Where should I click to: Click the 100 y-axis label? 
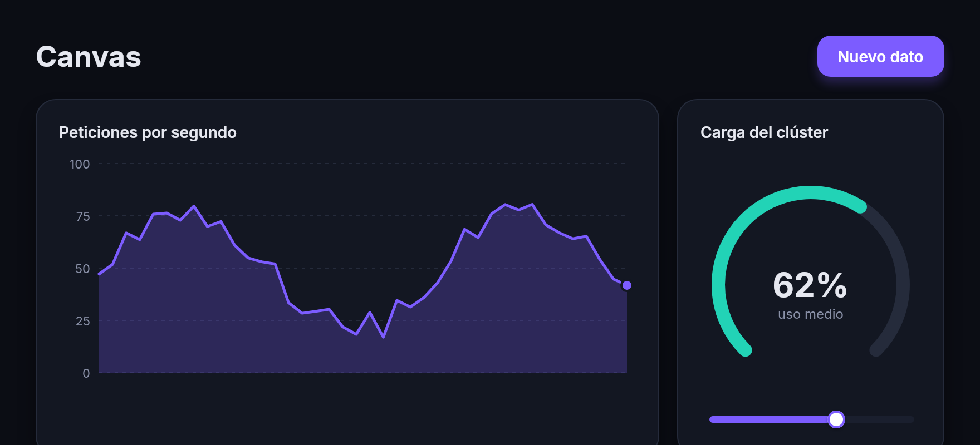pos(80,164)
